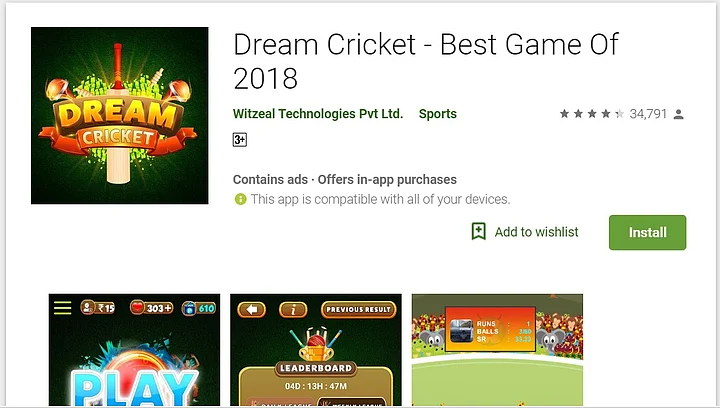
Task: Click the green Install button
Action: (x=647, y=232)
